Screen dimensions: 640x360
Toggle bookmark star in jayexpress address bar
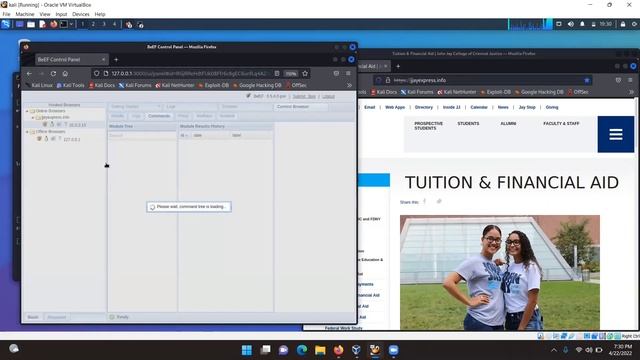(587, 80)
